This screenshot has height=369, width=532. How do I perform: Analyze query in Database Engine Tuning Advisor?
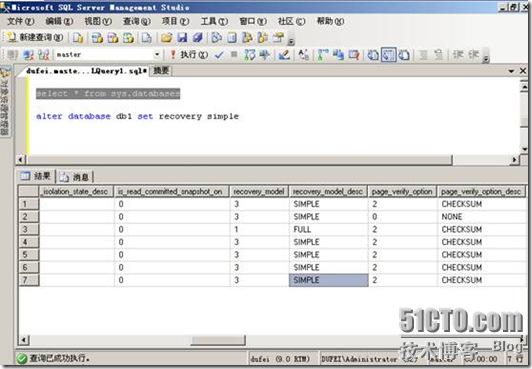coord(265,55)
